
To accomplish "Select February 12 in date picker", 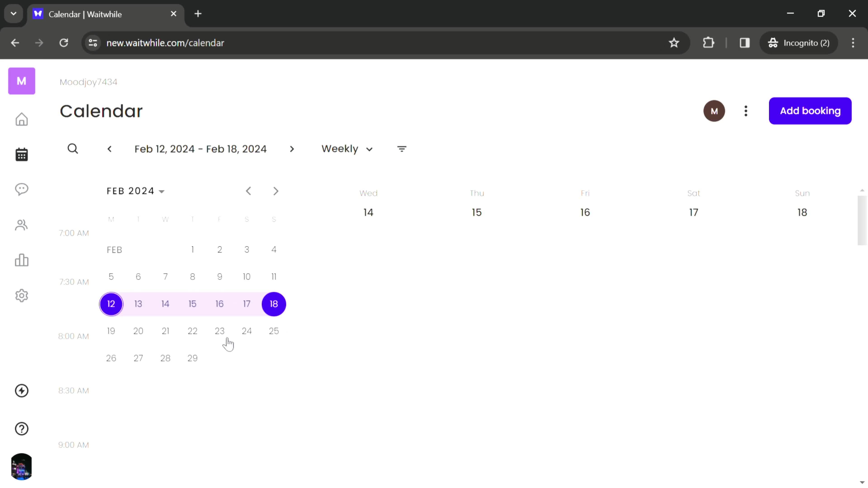I will click(x=111, y=304).
